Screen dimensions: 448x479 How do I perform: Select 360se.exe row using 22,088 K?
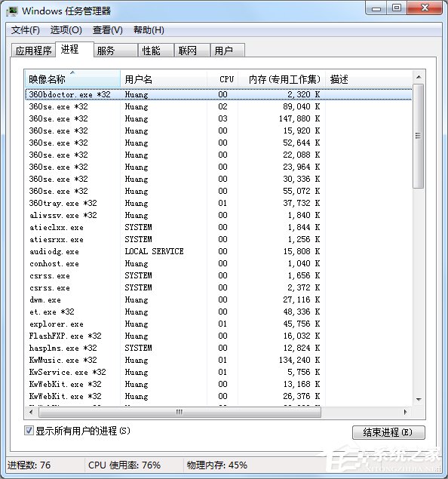tap(219, 155)
